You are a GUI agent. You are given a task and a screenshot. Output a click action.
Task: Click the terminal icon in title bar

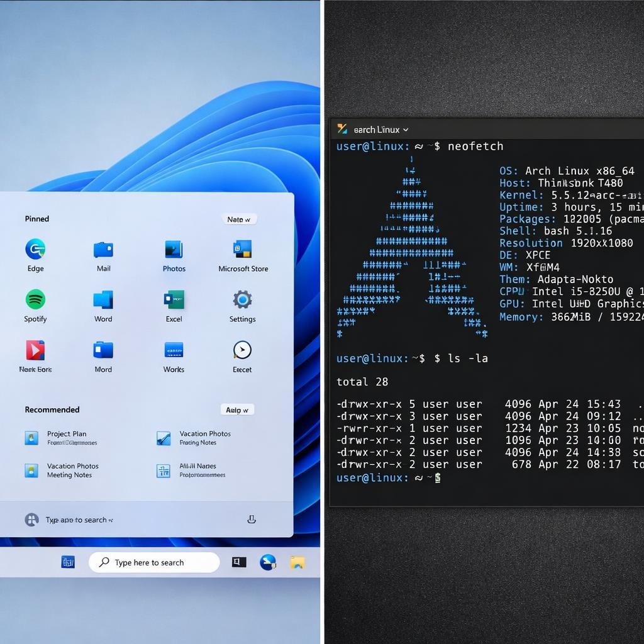click(342, 128)
